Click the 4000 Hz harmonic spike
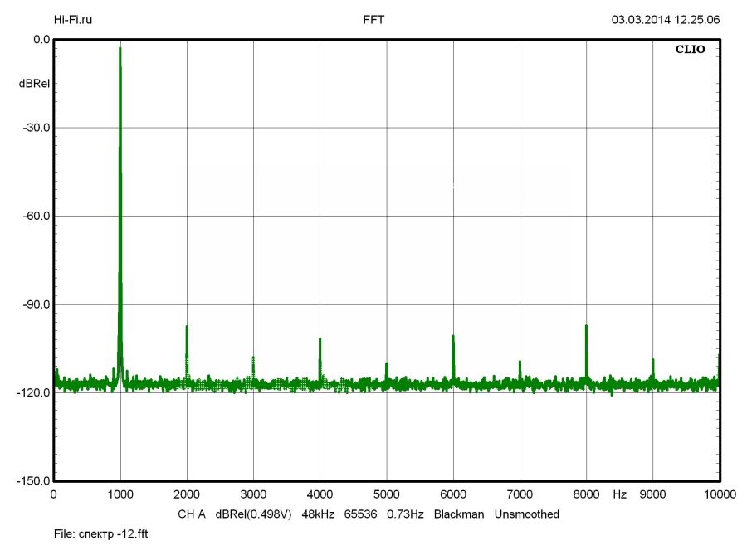This screenshot has height=560, width=747. pyautogui.click(x=320, y=341)
